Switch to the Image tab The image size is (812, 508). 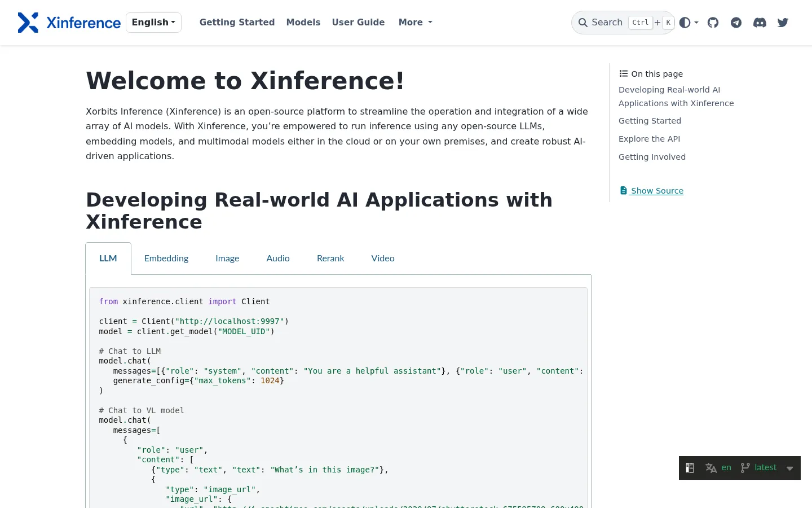(x=227, y=259)
